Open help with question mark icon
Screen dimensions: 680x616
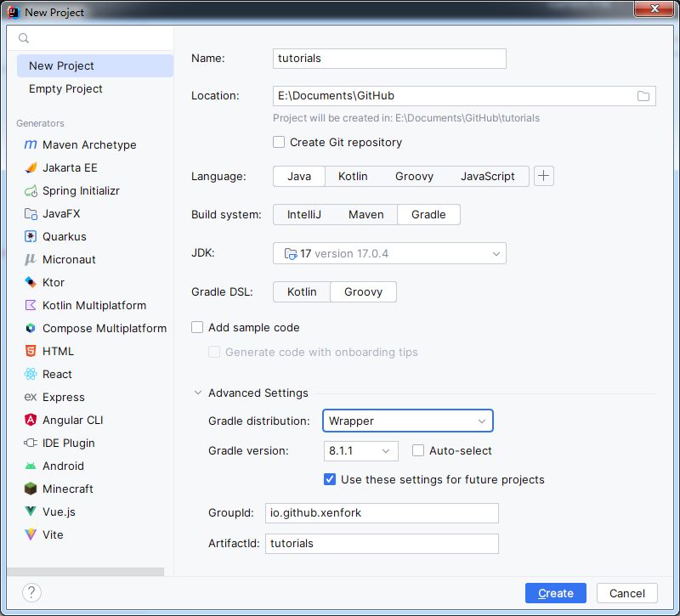(x=31, y=592)
